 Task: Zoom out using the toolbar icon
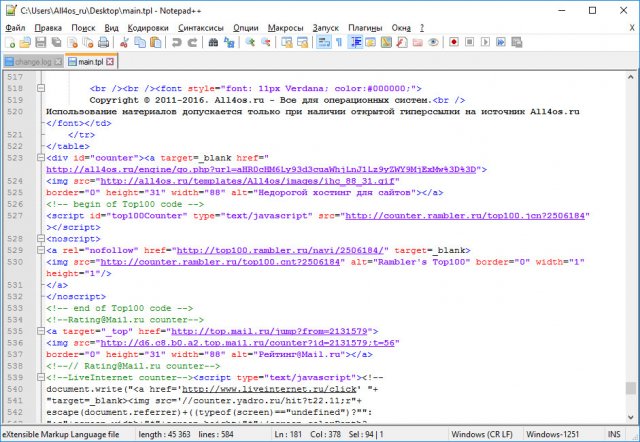[x=266, y=42]
